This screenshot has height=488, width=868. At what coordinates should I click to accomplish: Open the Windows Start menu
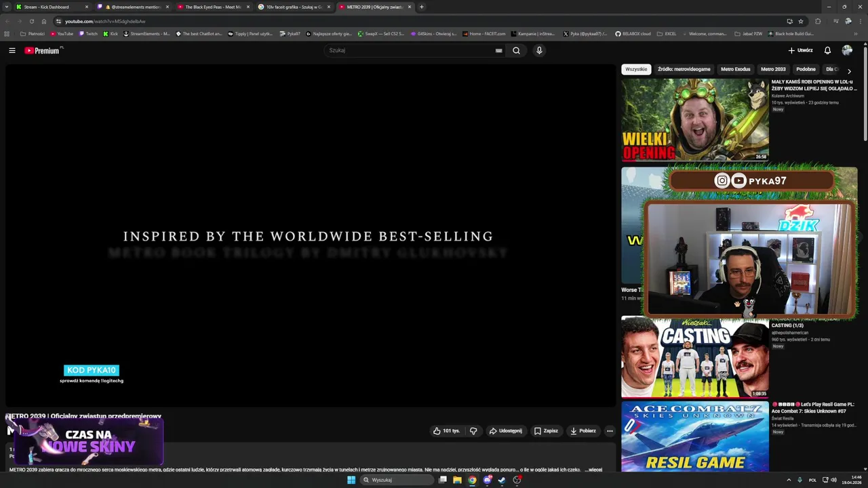(x=351, y=480)
